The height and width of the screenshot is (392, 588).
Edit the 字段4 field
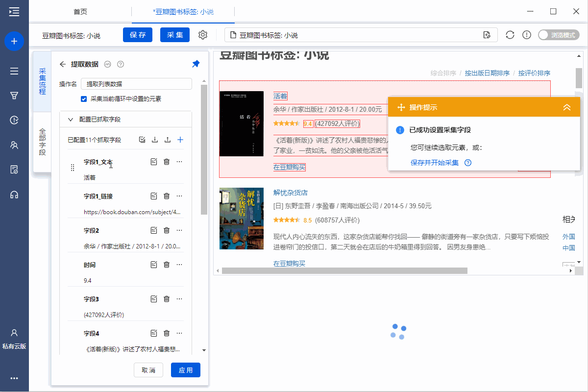coord(154,333)
